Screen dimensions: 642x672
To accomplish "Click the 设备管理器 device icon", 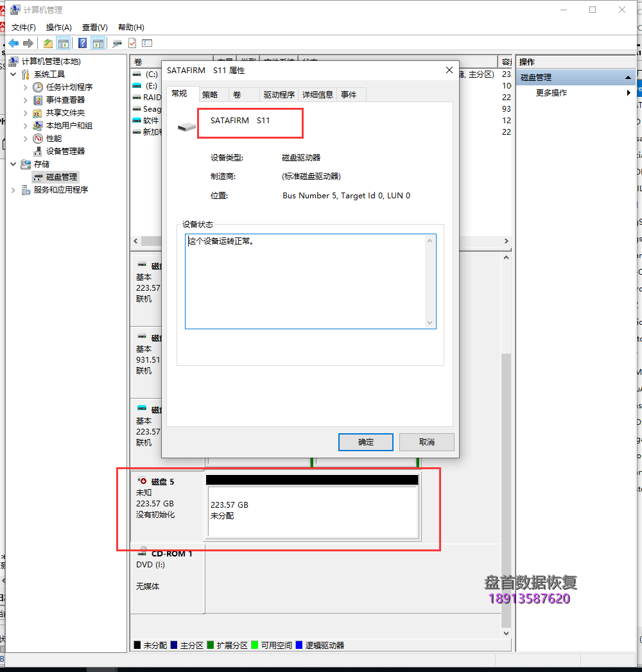I will coord(38,151).
